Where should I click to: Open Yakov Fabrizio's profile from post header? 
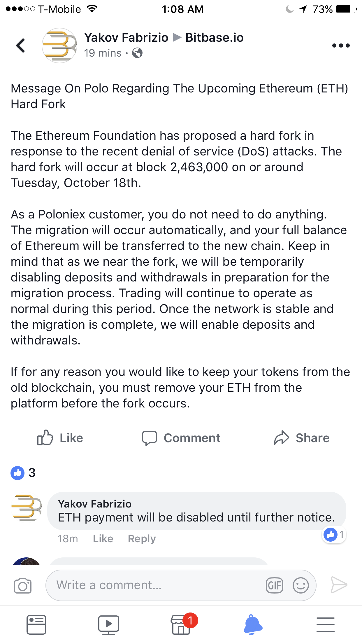pyautogui.click(x=126, y=38)
